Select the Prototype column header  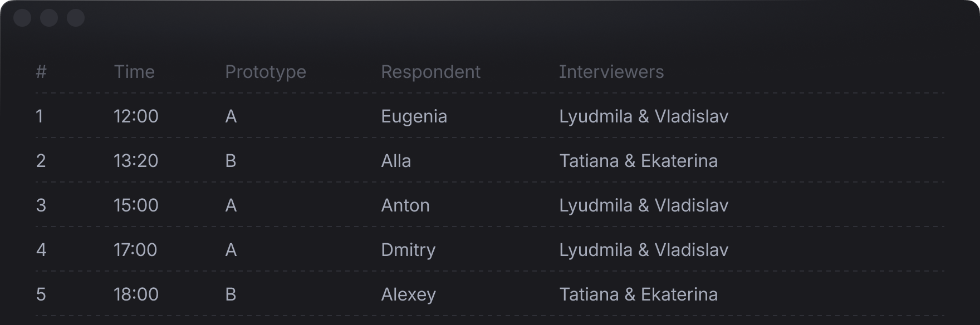(x=266, y=72)
